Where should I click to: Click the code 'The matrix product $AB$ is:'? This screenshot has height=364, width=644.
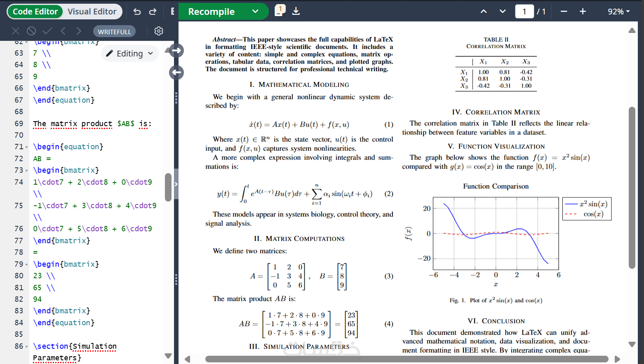coord(92,124)
